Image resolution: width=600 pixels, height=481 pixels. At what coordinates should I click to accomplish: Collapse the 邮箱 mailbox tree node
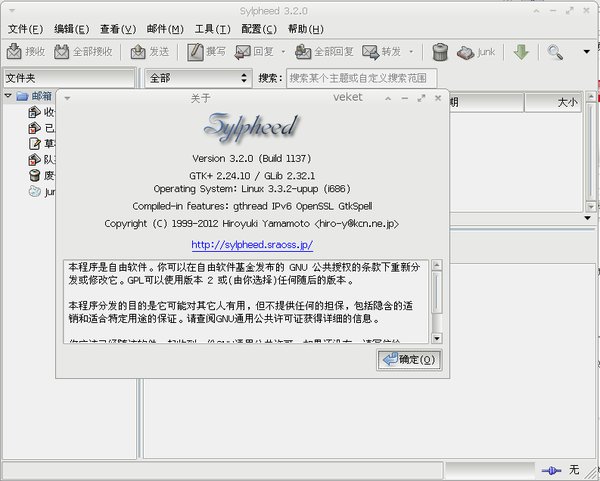pos(8,95)
